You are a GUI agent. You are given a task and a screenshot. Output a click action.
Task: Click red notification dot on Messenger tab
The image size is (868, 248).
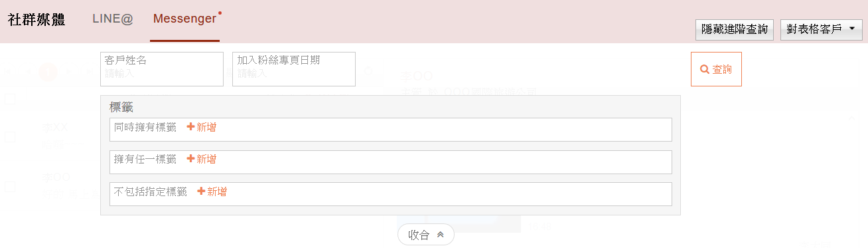pyautogui.click(x=220, y=13)
